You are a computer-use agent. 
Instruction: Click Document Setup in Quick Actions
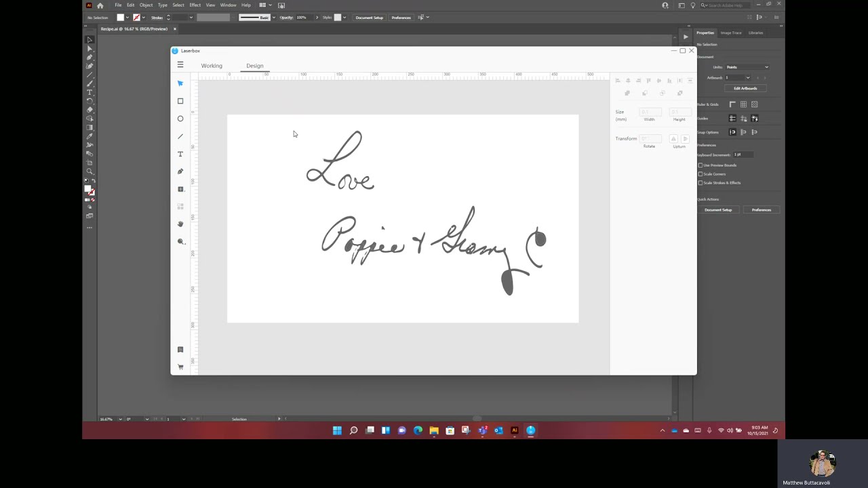718,210
